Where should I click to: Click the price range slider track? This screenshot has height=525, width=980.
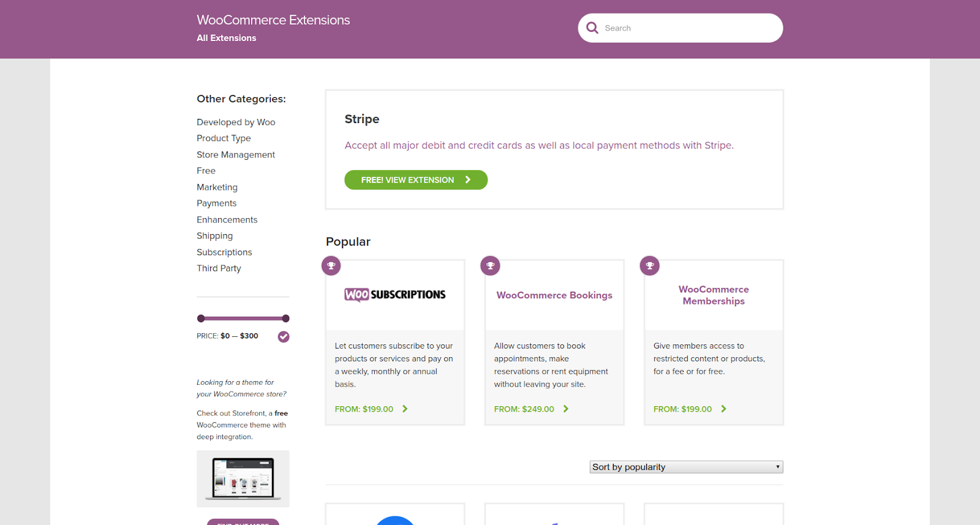243,319
